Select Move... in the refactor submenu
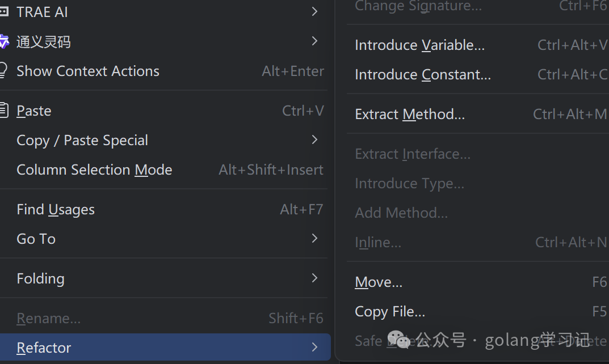The height and width of the screenshot is (364, 609). (x=379, y=282)
